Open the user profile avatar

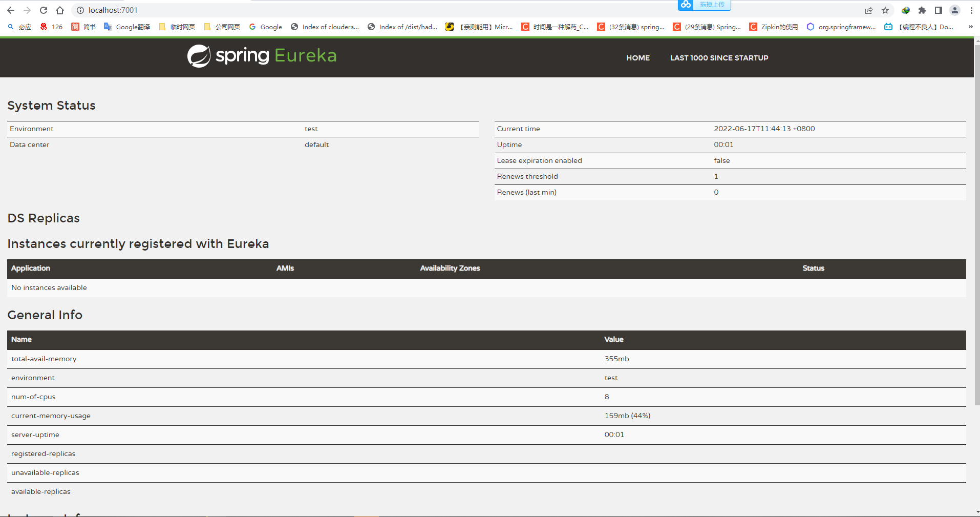(955, 10)
